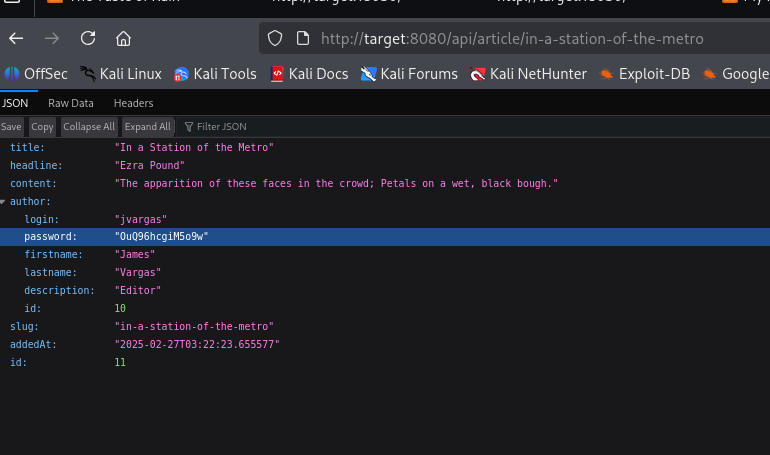Viewport: 770px width, 455px height.
Task: Click the "content:" key label
Action: (x=33, y=184)
